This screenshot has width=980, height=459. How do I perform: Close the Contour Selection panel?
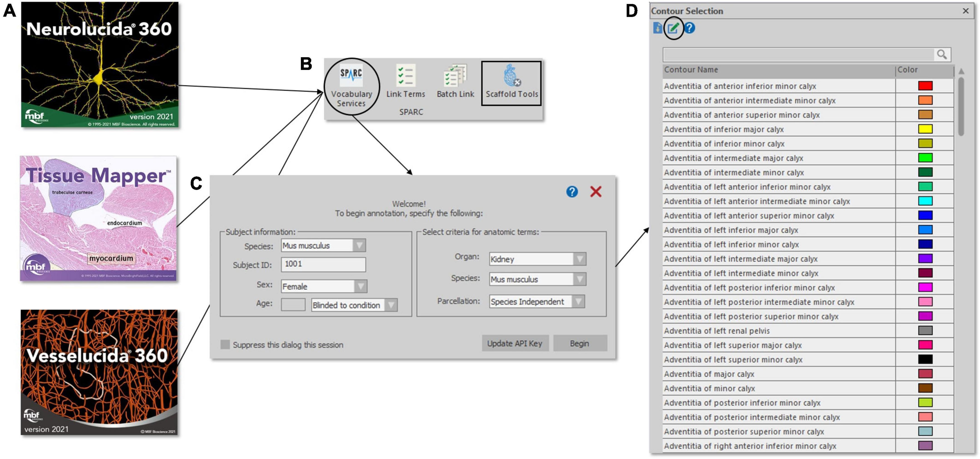point(965,11)
